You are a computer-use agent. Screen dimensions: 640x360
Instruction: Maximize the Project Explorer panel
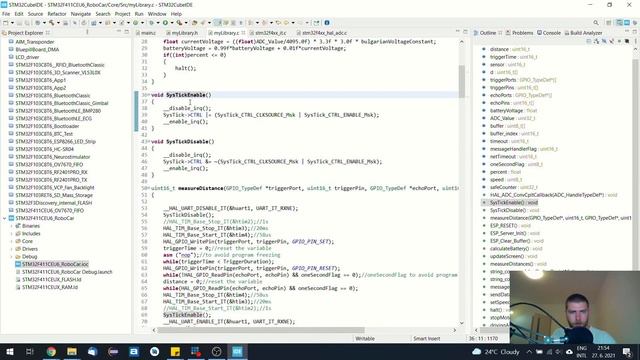[127, 32]
